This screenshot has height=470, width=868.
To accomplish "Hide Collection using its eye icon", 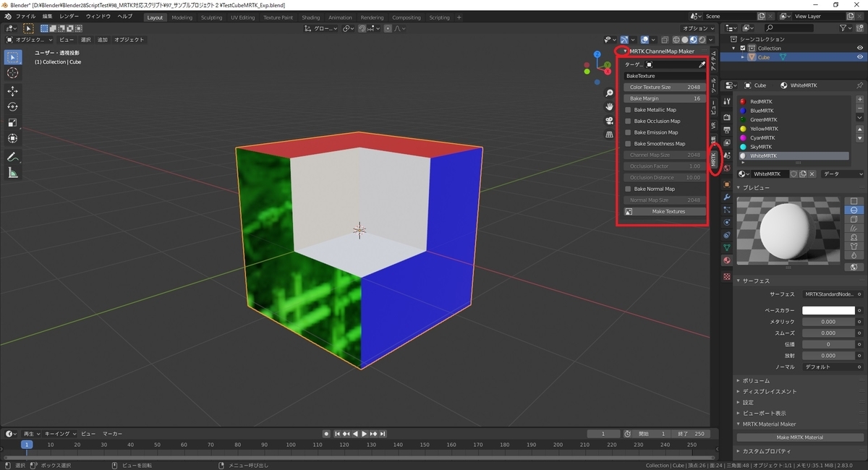I will pyautogui.click(x=860, y=48).
